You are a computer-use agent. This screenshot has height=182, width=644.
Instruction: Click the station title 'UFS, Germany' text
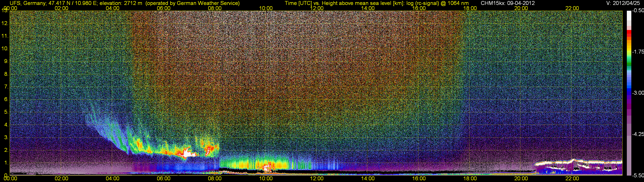[x=27, y=3]
